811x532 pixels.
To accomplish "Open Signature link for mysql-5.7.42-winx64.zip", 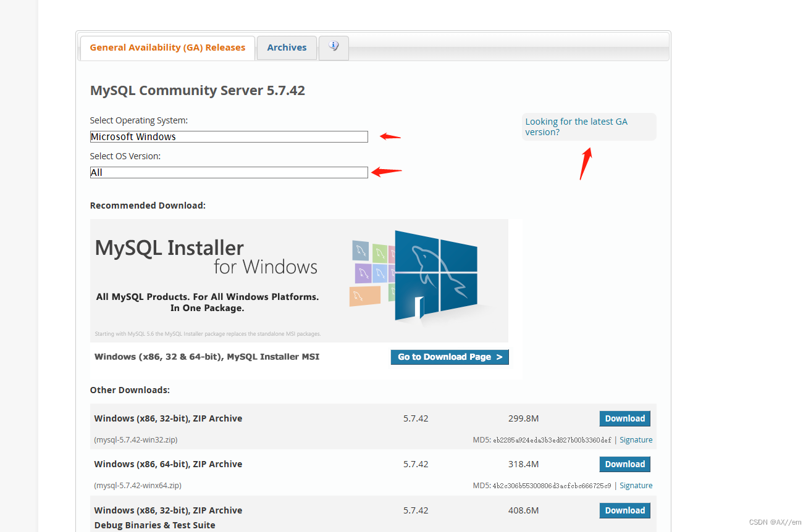I will 636,486.
